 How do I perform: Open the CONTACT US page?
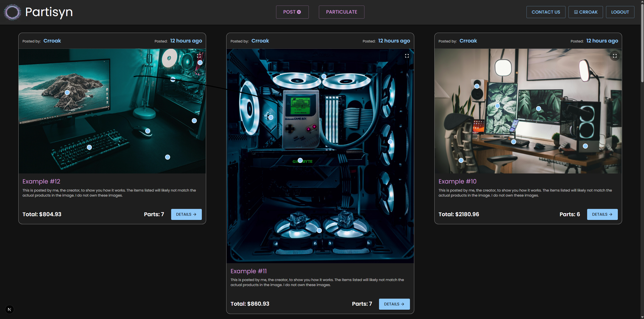click(546, 12)
